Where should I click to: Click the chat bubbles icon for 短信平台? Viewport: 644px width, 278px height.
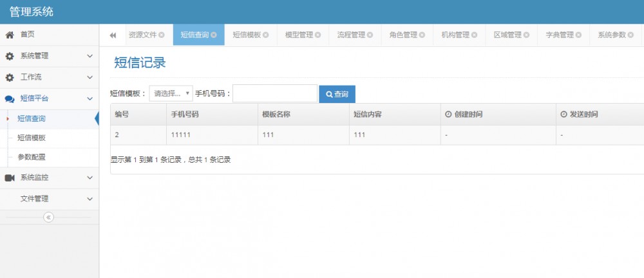pyautogui.click(x=10, y=99)
